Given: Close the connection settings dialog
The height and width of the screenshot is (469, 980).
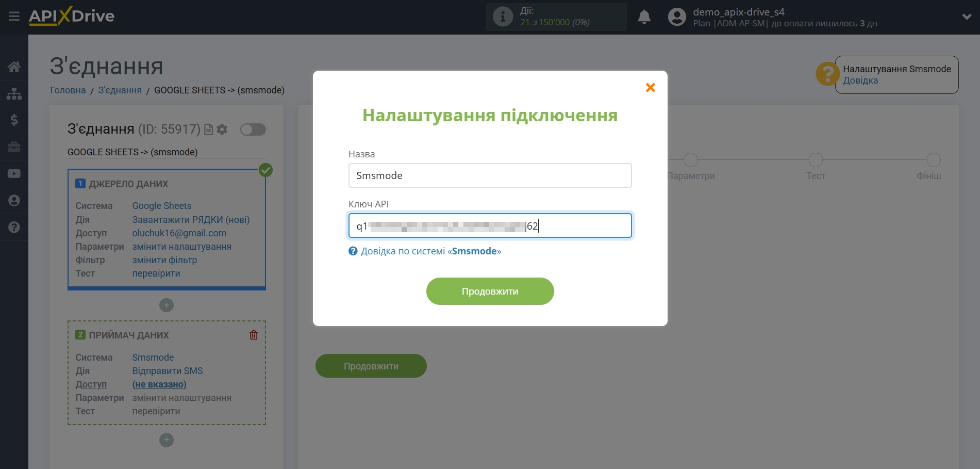Looking at the screenshot, I should (x=650, y=88).
